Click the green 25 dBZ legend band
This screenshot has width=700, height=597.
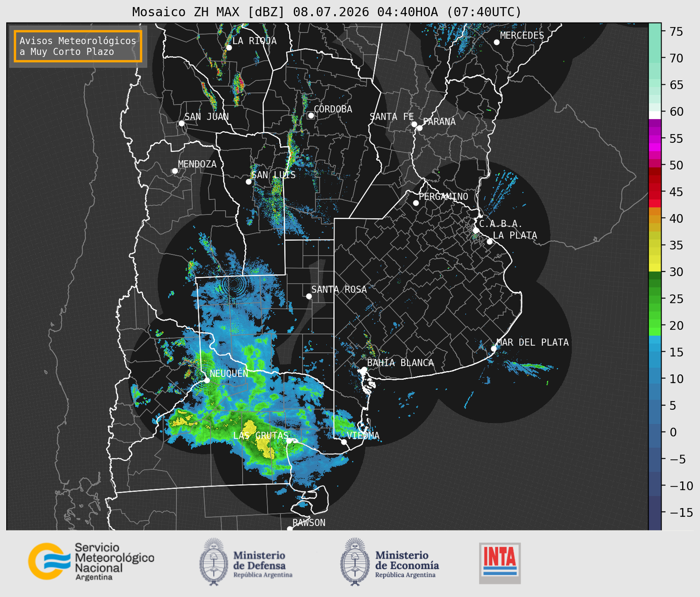(655, 299)
